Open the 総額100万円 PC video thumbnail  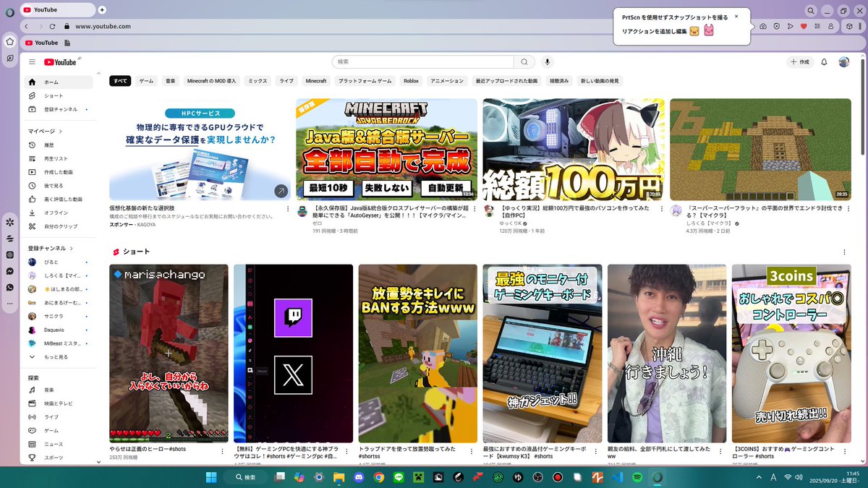574,149
